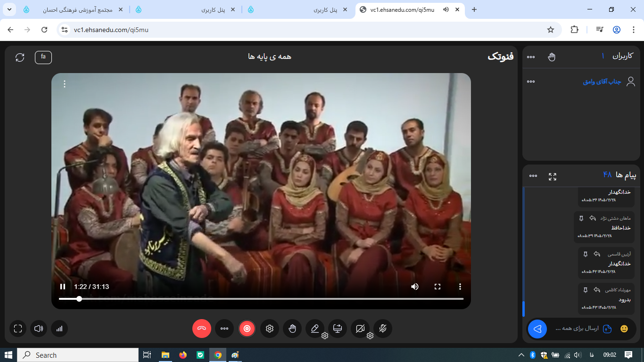Mute the video player volume
This screenshot has height=362, width=644.
coord(415,287)
